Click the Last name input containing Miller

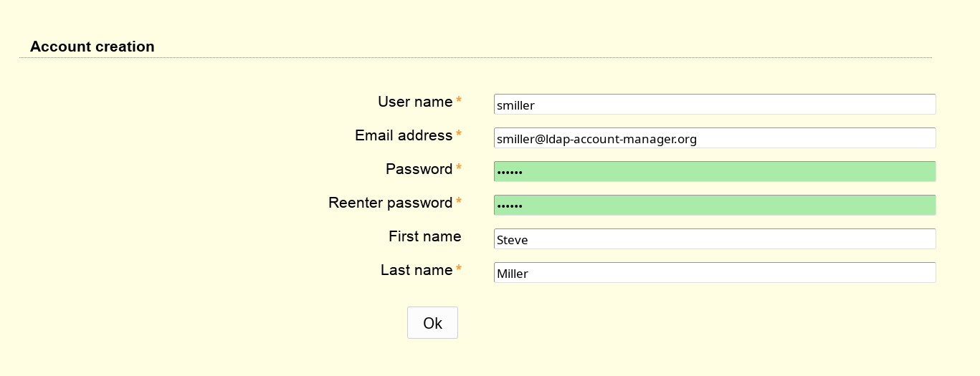[x=714, y=273]
